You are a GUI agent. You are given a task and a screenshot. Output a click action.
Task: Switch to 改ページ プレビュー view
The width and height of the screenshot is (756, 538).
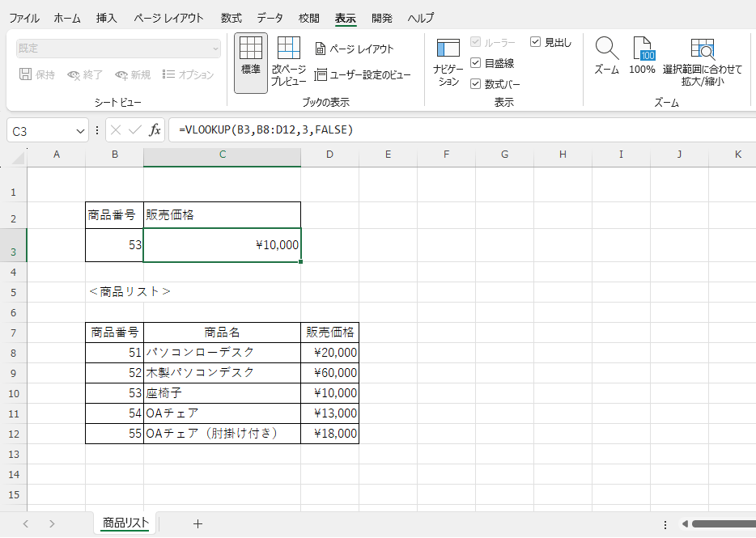288,61
